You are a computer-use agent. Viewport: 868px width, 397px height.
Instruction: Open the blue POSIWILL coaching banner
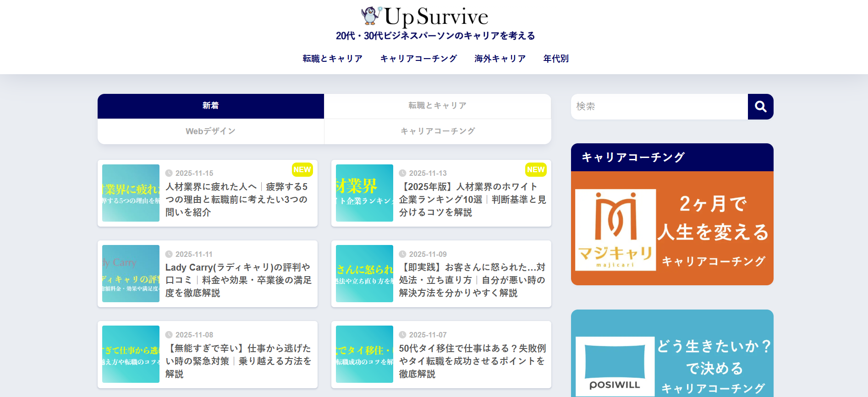tap(672, 362)
